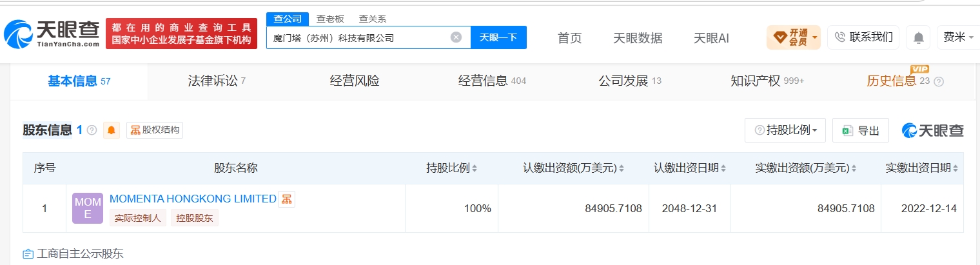Click the TianYanCha logo icon
This screenshot has height=265, width=980.
click(x=17, y=33)
